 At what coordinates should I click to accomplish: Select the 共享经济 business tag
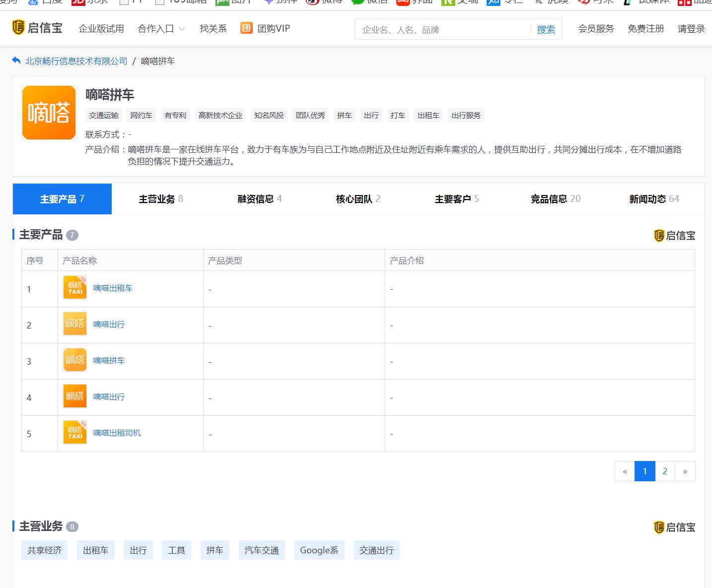tap(45, 550)
